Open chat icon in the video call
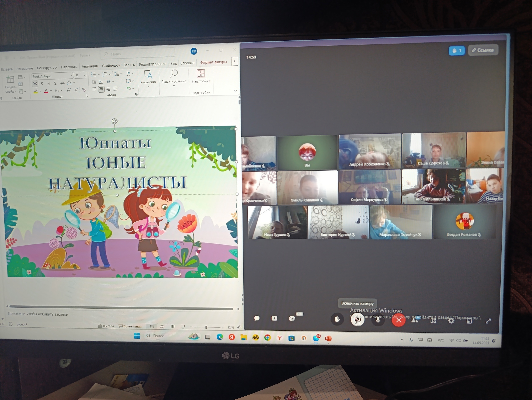The height and width of the screenshot is (400, 532). point(257,318)
